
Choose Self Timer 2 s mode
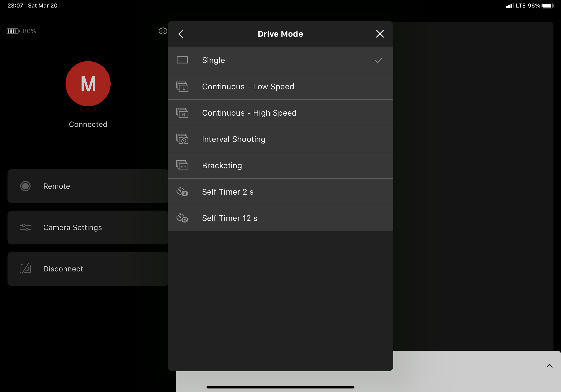(x=228, y=192)
